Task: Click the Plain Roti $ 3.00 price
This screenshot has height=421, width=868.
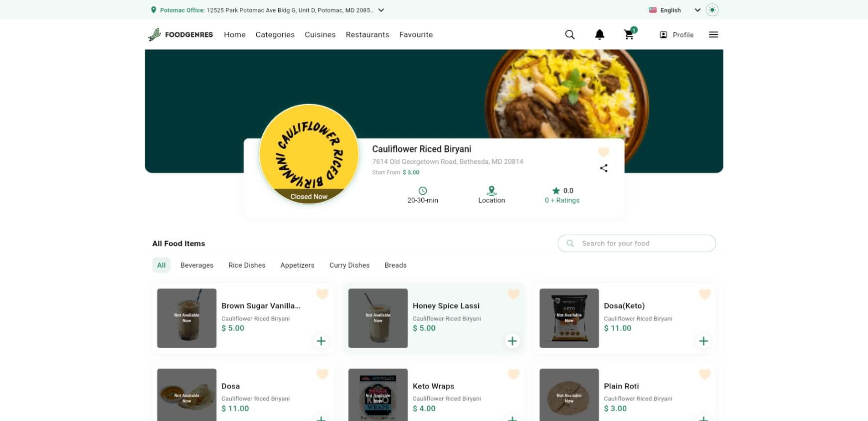Action: click(615, 408)
